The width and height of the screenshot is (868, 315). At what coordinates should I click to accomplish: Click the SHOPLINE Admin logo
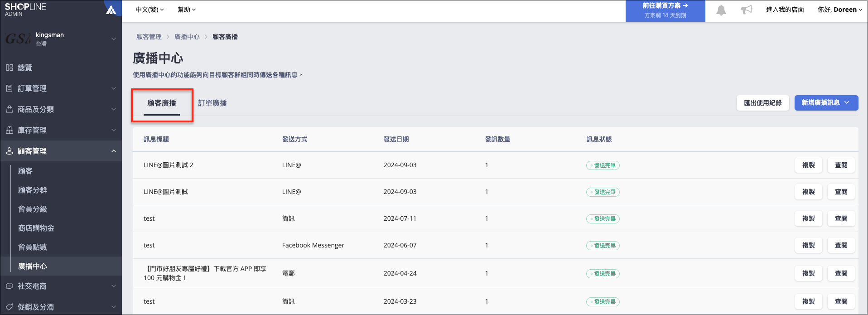tap(25, 10)
